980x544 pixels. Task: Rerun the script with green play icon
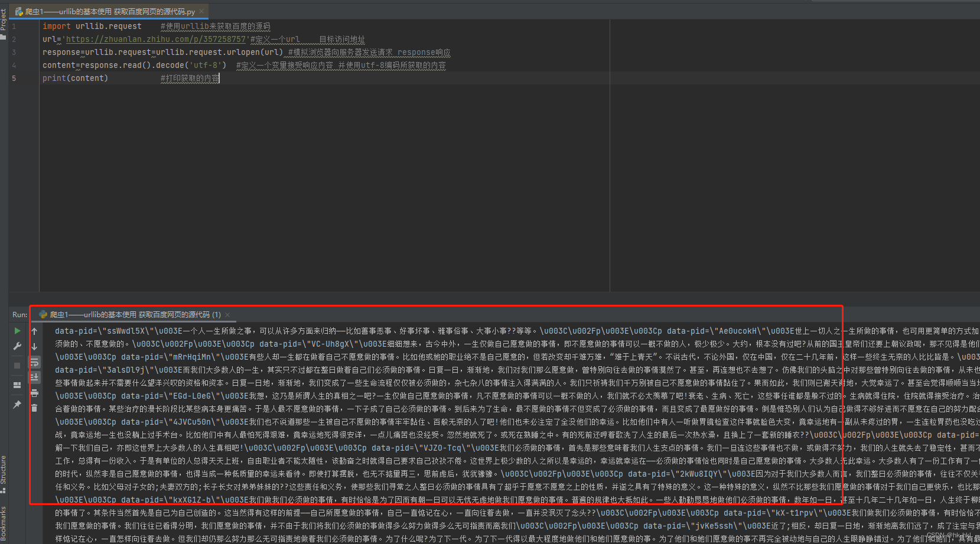pos(17,331)
